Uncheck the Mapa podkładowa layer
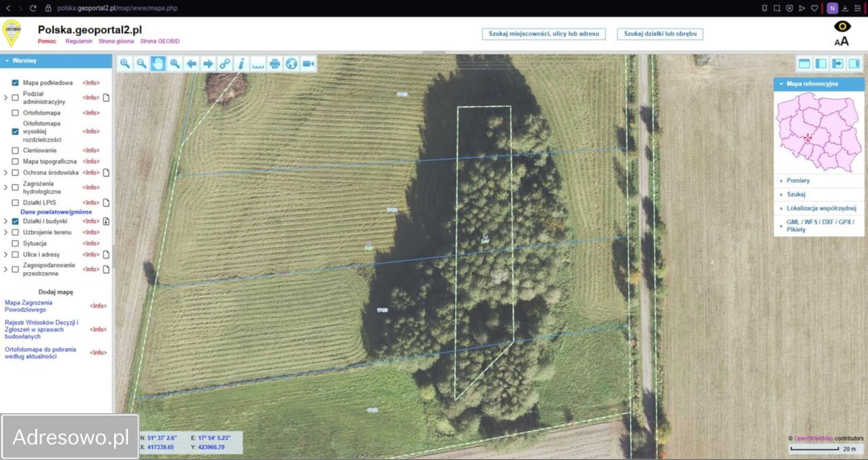 click(15, 83)
